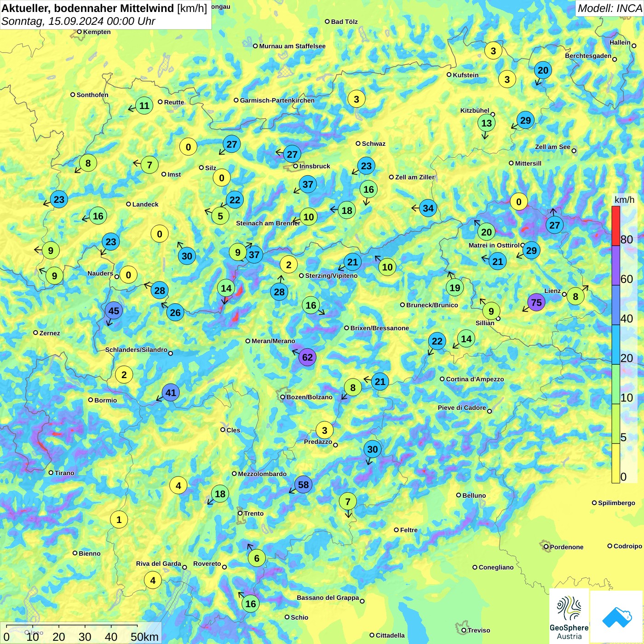The height and width of the screenshot is (644, 644).
Task: Click the Cortina d'Ampezzo label
Action: click(x=475, y=379)
